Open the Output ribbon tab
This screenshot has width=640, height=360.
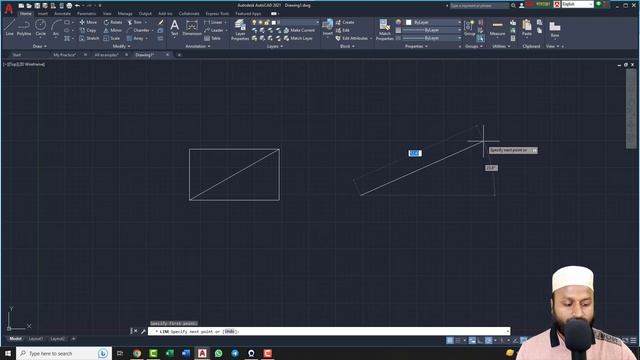pos(145,13)
